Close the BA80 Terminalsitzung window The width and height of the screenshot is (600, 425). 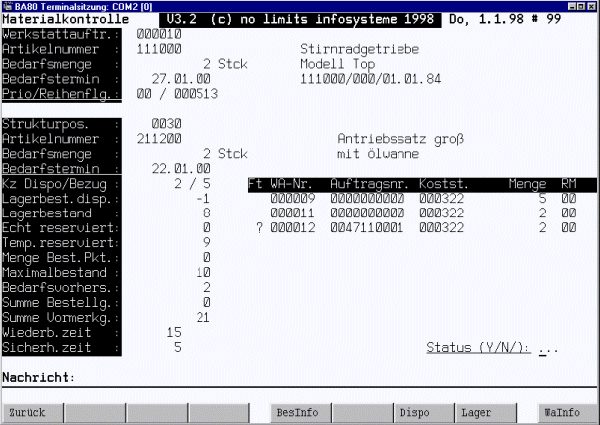click(x=592, y=6)
